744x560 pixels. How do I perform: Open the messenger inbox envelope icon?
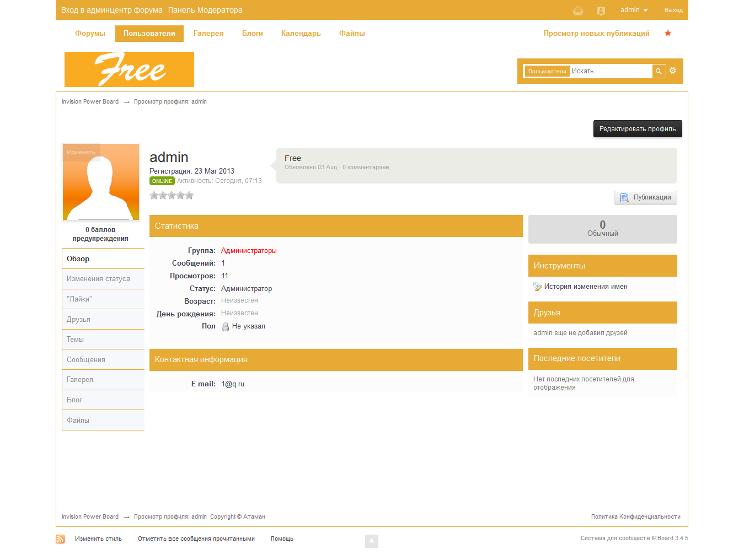pyautogui.click(x=577, y=10)
